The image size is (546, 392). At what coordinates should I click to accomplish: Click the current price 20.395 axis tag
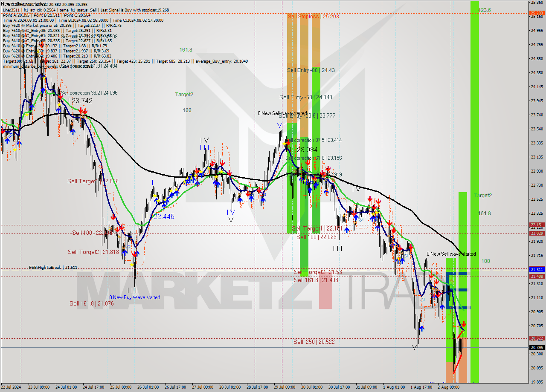[x=537, y=347]
